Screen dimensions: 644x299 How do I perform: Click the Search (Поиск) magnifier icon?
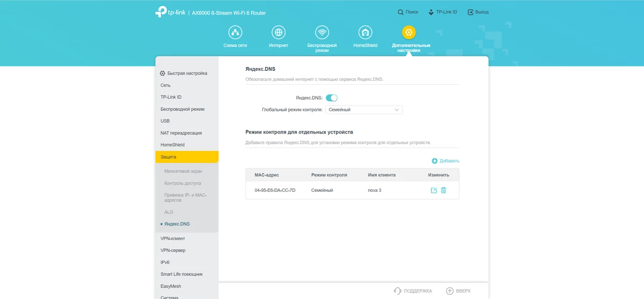click(x=400, y=12)
